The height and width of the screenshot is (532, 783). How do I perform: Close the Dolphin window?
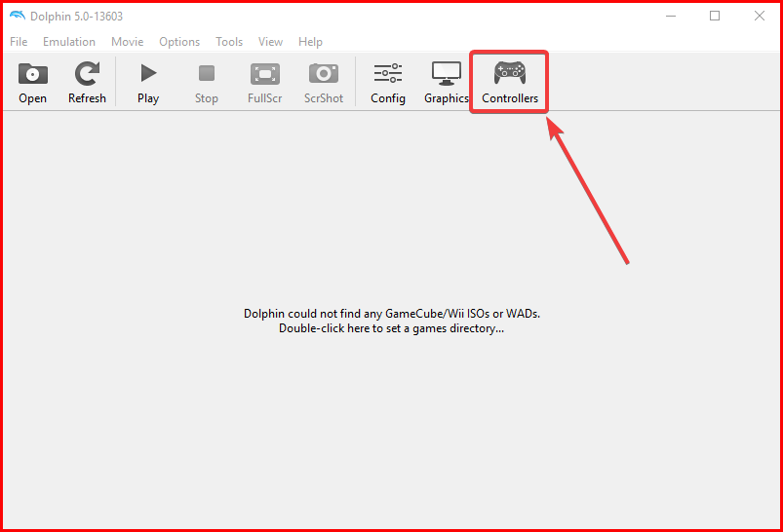[759, 16]
